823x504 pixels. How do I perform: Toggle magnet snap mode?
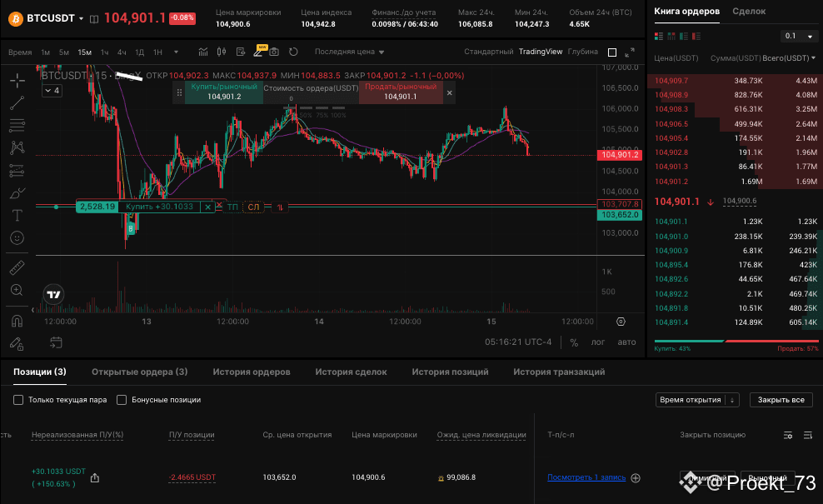[x=17, y=321]
